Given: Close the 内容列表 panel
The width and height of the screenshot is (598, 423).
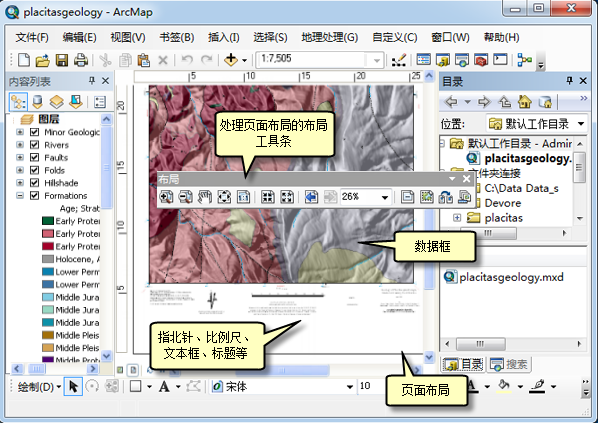Looking at the screenshot, I should pyautogui.click(x=106, y=81).
